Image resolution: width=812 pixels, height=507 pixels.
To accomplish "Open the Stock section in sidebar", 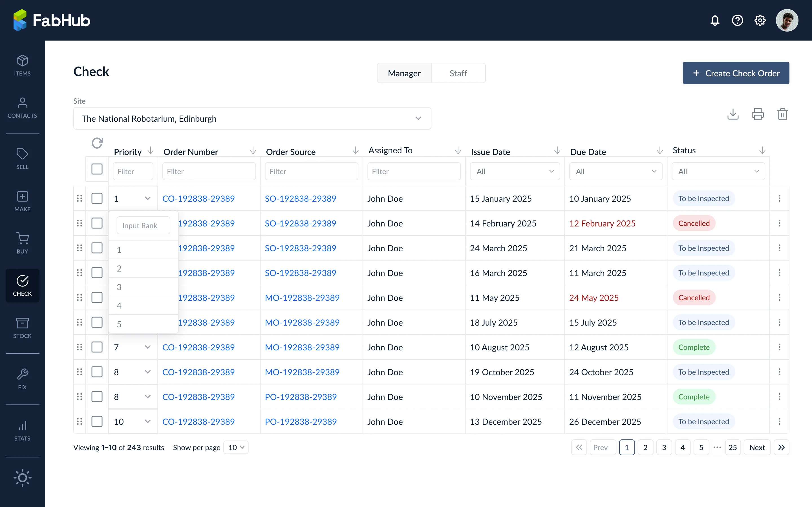I will click(23, 328).
